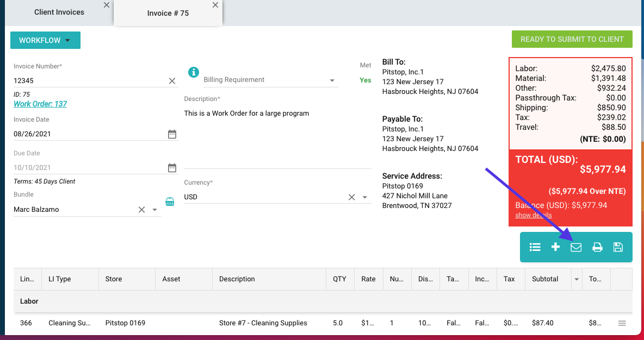Viewport: 644px width, 340px height.
Task: Clear the Invoice Number field
Action: tap(172, 81)
